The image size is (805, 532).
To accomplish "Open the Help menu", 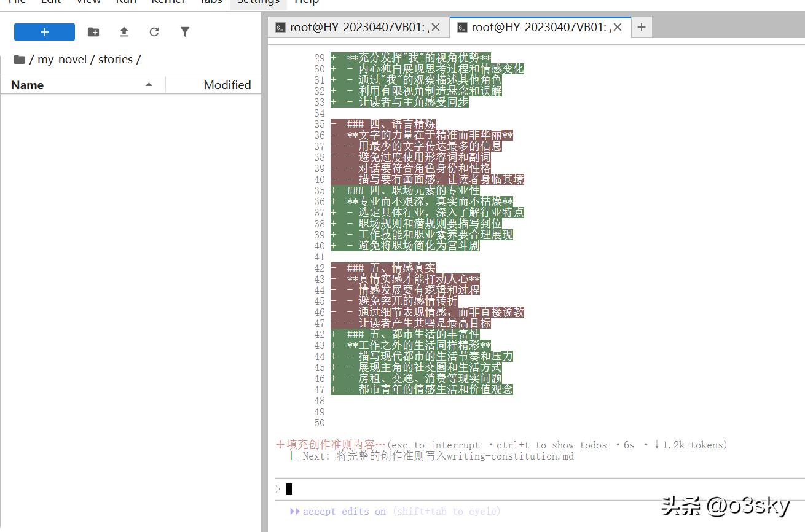I will 306,2.
